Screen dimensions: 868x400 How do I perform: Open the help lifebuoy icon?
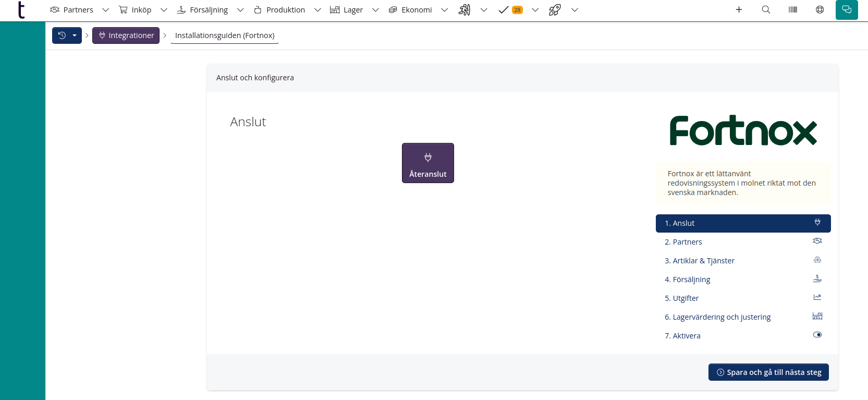point(820,10)
